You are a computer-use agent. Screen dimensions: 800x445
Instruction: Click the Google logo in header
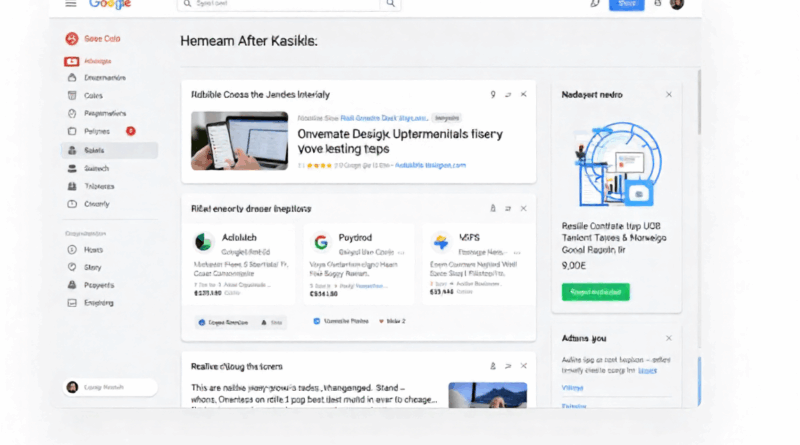pyautogui.click(x=110, y=4)
